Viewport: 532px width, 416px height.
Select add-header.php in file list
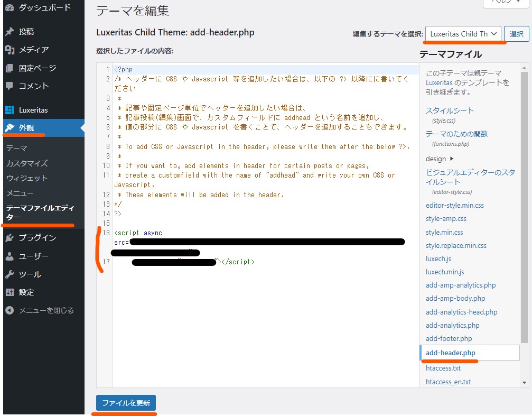pyautogui.click(x=470, y=353)
